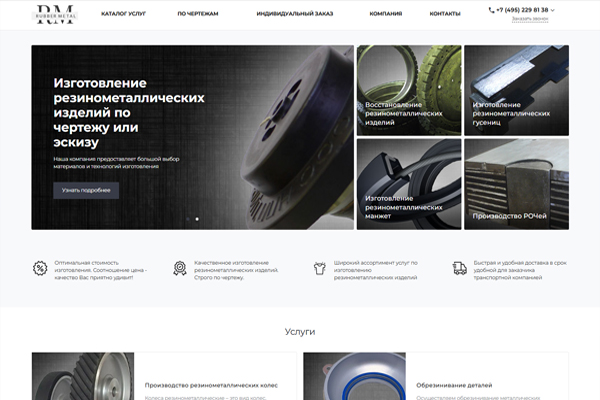Open Изготовление резинометаллических манжет tile

[408, 184]
